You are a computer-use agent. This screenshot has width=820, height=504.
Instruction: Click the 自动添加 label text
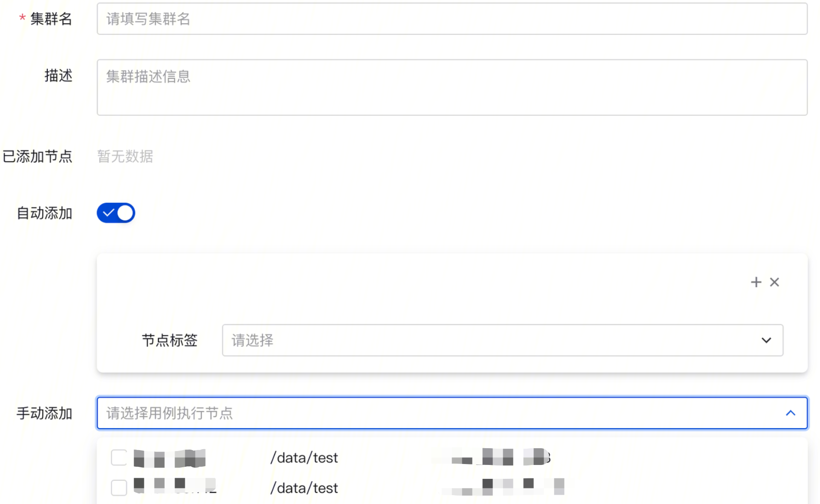[x=45, y=213]
